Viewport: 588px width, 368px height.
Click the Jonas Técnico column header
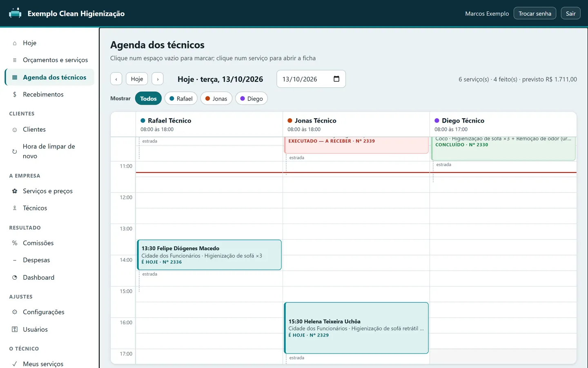click(356, 124)
